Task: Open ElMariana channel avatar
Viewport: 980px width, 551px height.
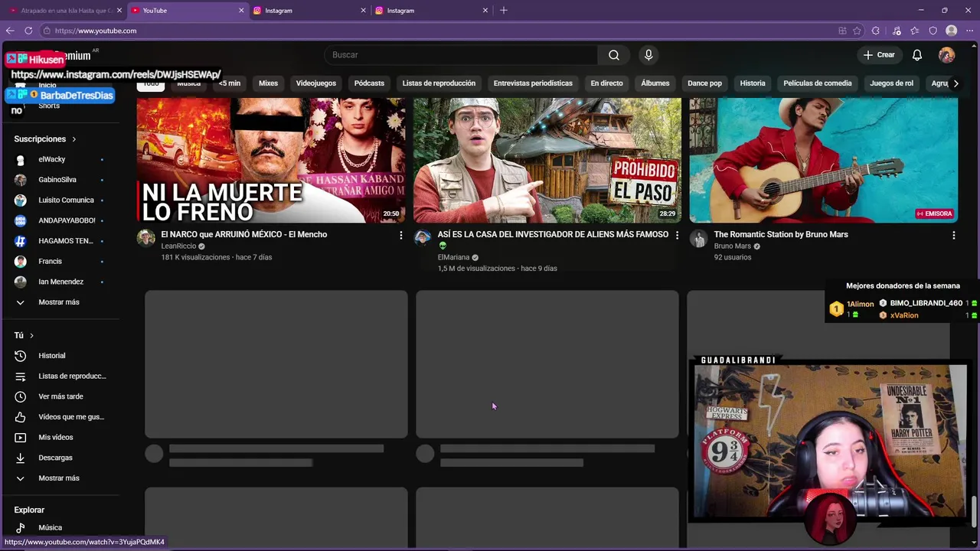Action: 423,238
